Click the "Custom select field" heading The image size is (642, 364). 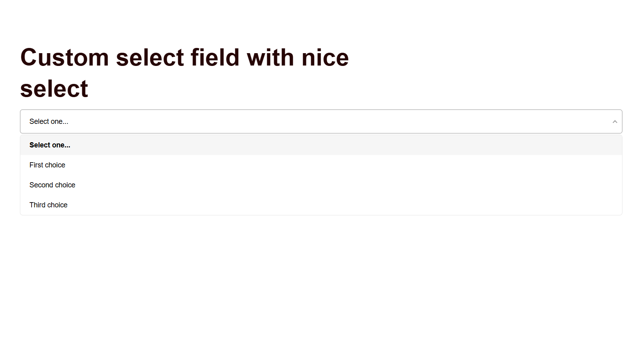pyautogui.click(x=184, y=58)
